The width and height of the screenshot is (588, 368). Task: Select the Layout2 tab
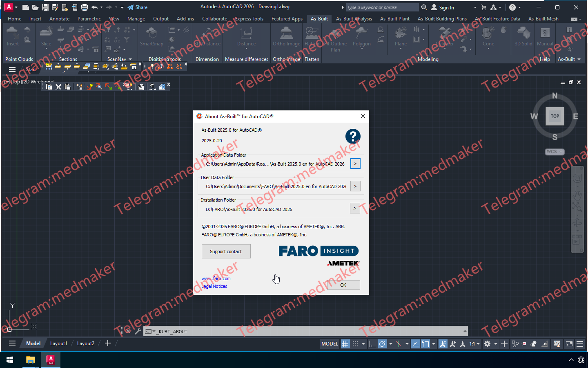pos(86,343)
